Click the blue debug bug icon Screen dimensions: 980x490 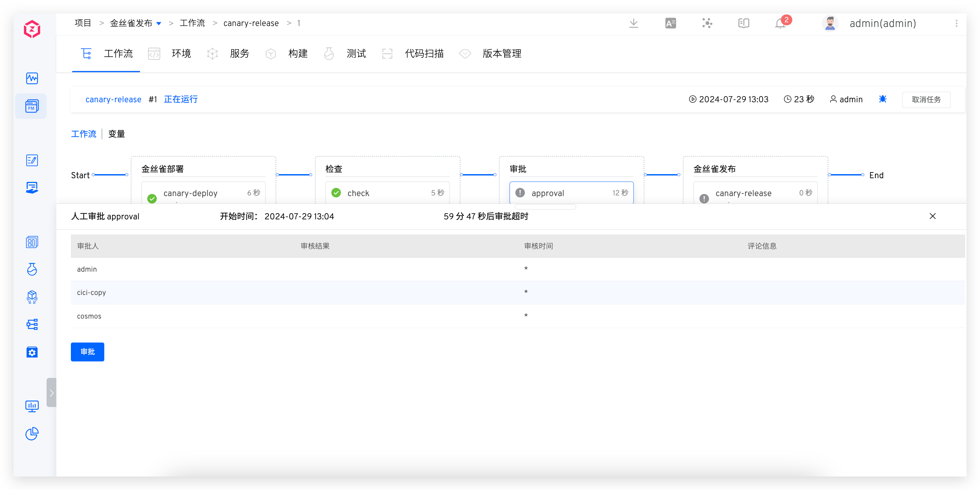point(882,99)
